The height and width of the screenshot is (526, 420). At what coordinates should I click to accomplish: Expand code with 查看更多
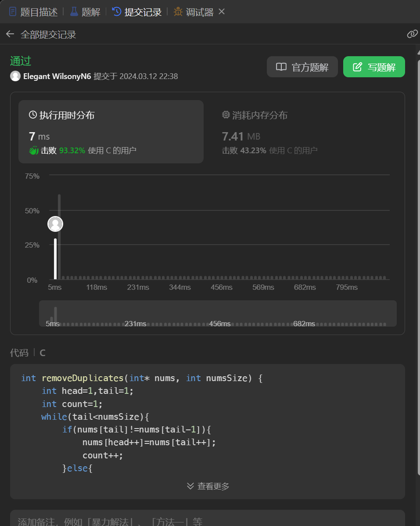[x=208, y=486]
